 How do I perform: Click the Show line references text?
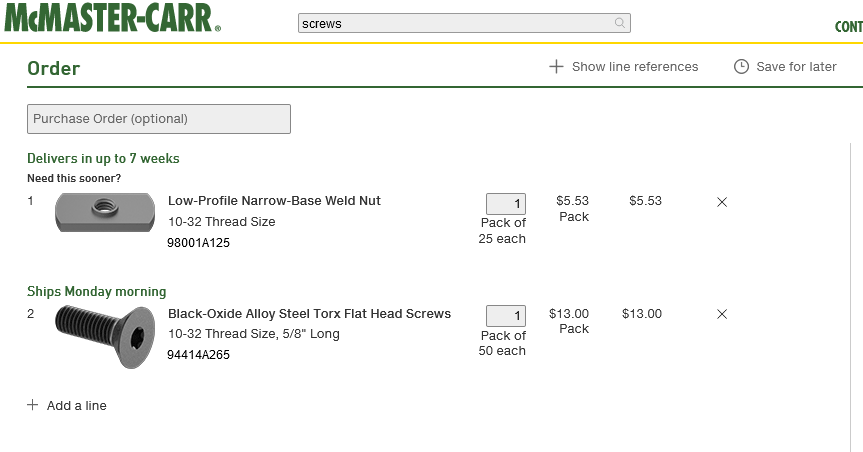coord(635,67)
